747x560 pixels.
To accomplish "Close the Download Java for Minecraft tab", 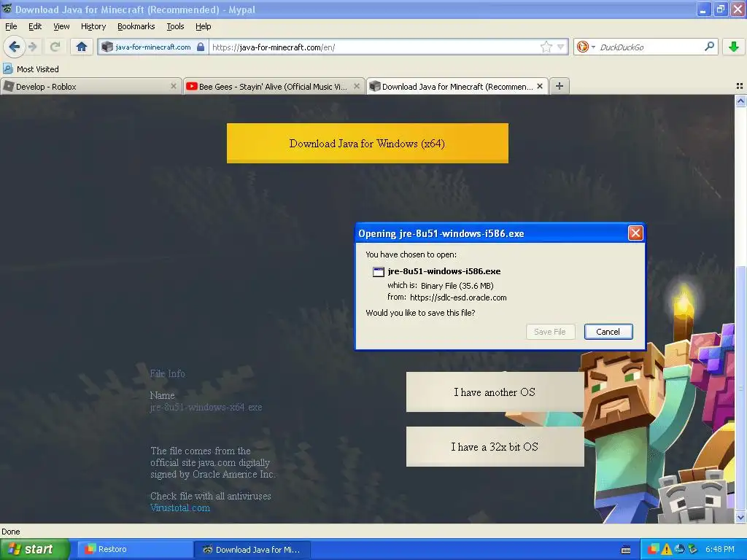I will [540, 86].
